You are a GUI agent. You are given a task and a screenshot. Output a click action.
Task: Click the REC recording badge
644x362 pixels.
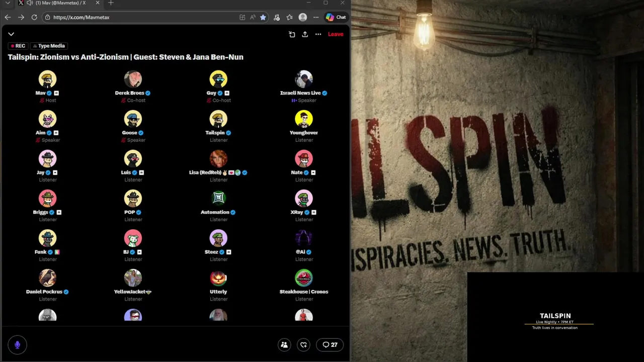coord(18,46)
